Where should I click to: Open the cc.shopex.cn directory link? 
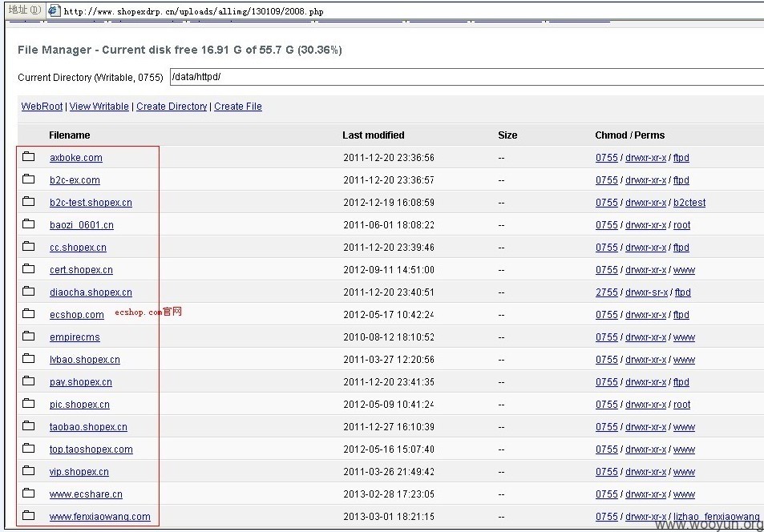click(x=78, y=248)
